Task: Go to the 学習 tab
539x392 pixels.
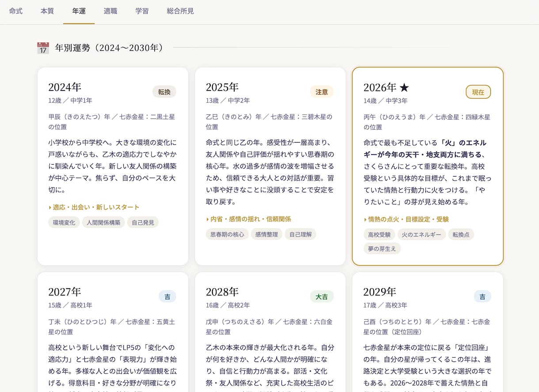Action: (x=142, y=11)
